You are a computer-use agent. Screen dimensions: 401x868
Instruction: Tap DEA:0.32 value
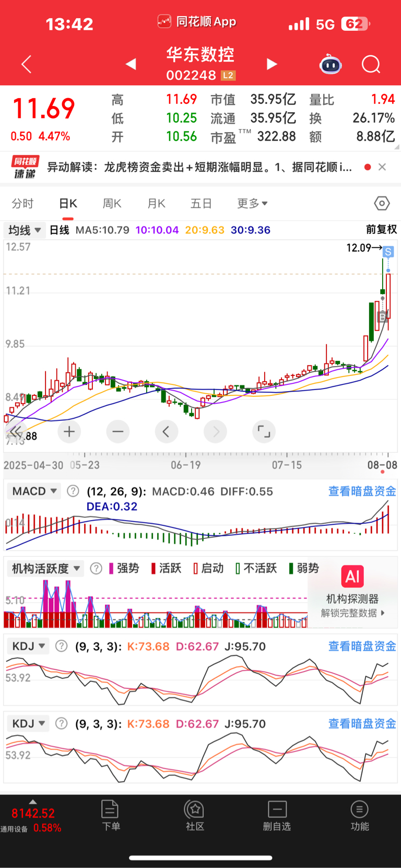[x=112, y=506]
